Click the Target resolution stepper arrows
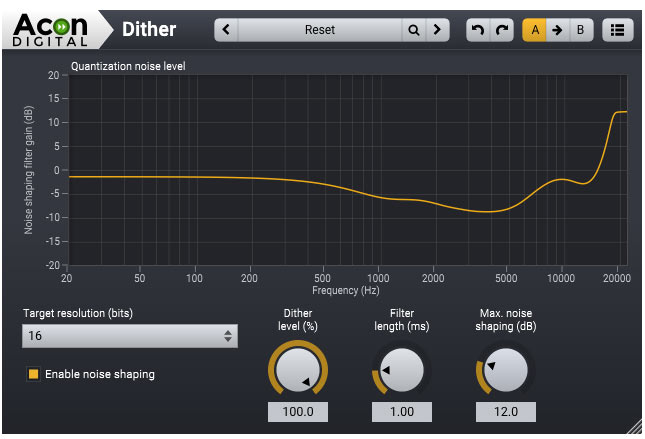Image resolution: width=645 pixels, height=439 pixels. point(228,336)
